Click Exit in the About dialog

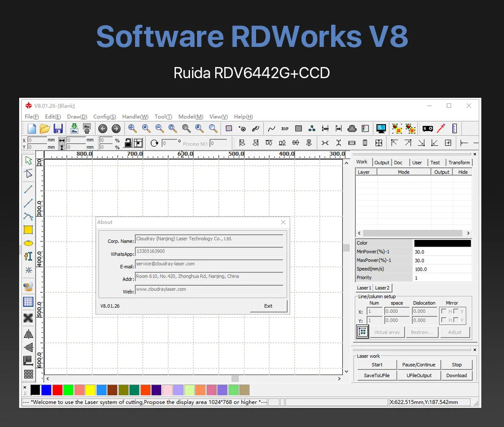click(269, 306)
